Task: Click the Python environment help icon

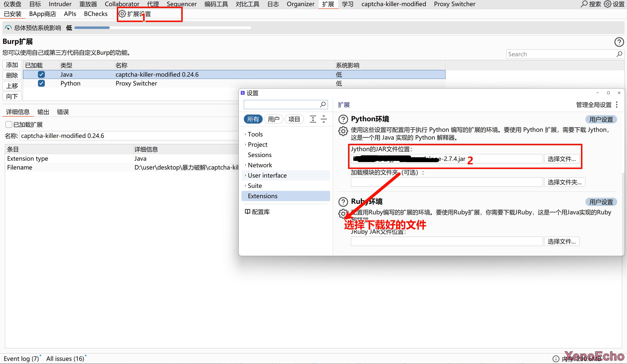Action: (x=343, y=120)
